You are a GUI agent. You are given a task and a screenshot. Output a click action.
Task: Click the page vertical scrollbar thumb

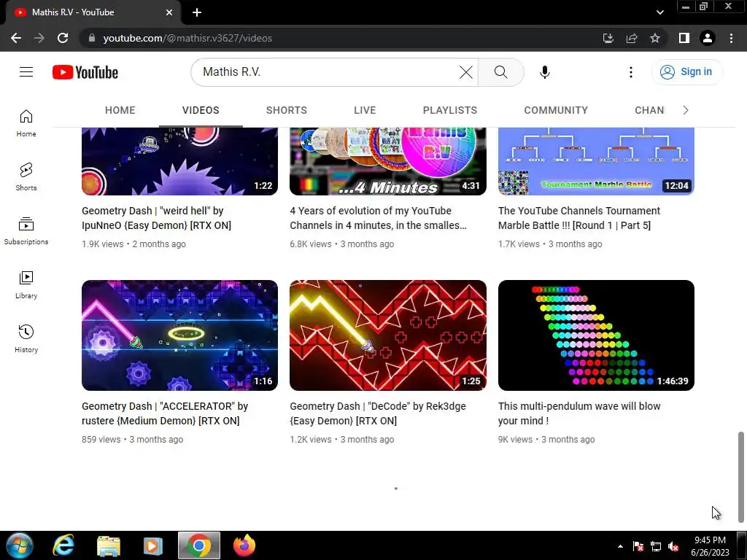point(741,477)
